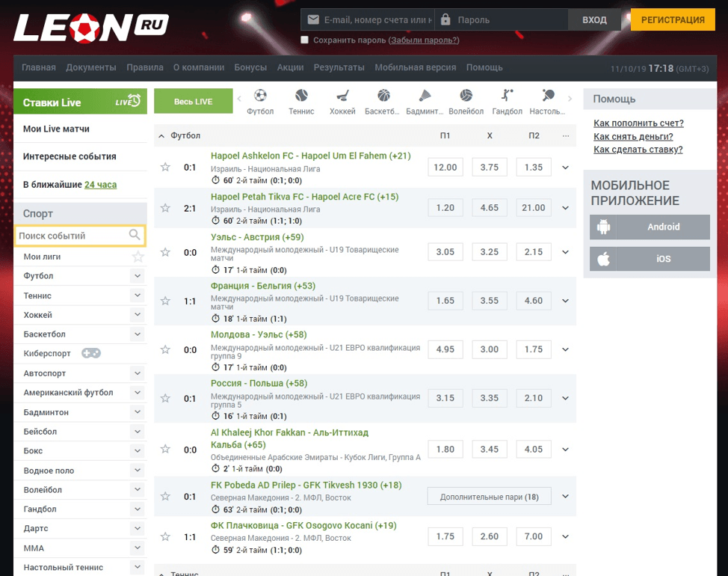Select the Volleyball sport icon
The width and height of the screenshot is (728, 576).
pos(466,96)
